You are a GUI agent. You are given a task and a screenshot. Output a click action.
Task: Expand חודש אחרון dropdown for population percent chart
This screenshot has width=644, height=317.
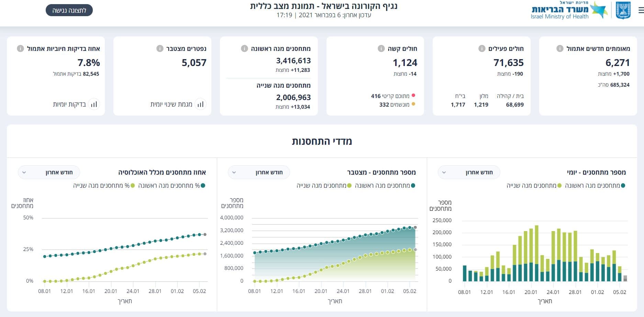49,172
